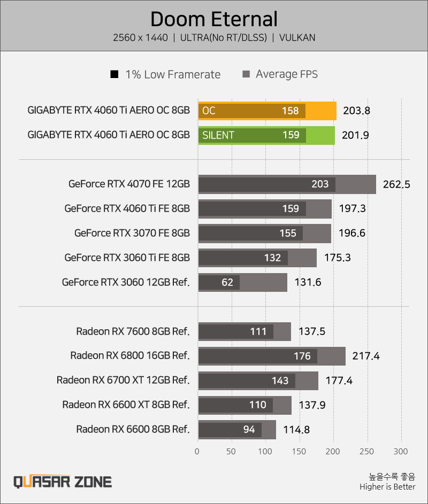This screenshot has width=428, height=504.
Task: Click the Higher is Better note
Action: pyautogui.click(x=387, y=487)
